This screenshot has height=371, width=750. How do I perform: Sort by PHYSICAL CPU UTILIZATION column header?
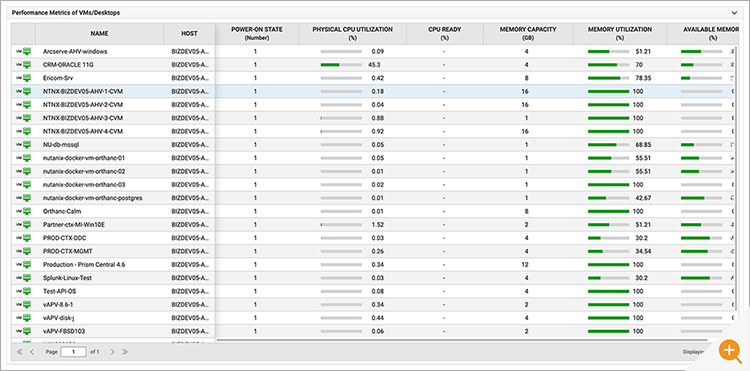coord(353,33)
